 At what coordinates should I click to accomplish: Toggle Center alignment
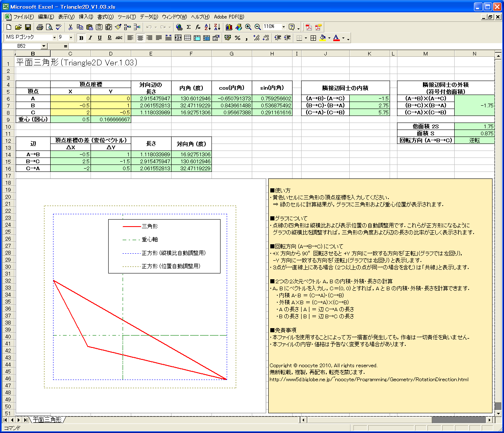[140, 38]
